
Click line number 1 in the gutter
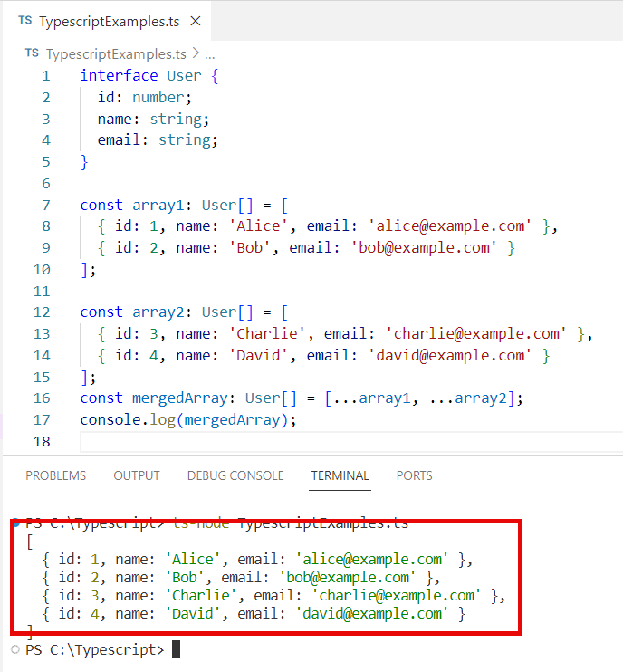point(46,76)
